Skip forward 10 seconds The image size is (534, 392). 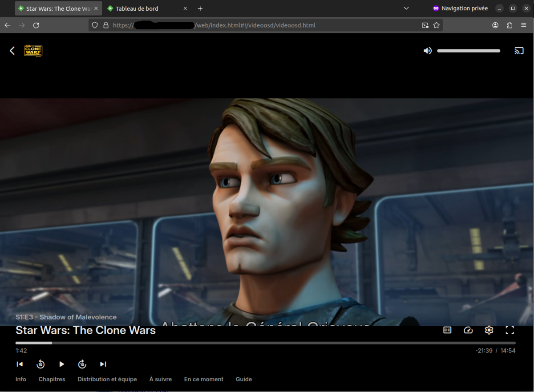[x=82, y=364]
